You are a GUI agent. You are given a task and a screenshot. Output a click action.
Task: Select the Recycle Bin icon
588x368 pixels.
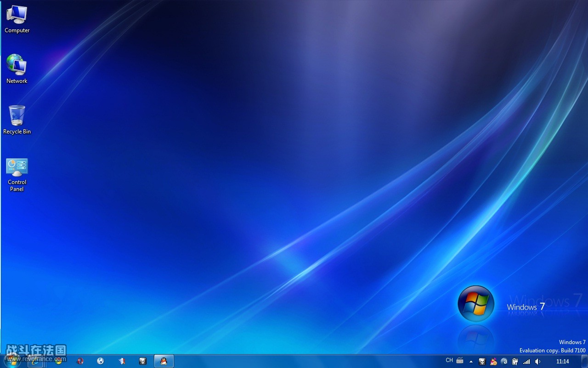(17, 120)
